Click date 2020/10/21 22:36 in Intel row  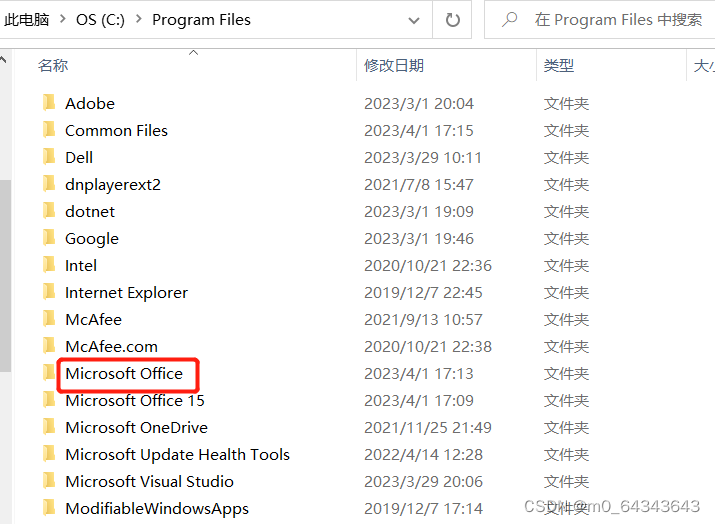[428, 265]
